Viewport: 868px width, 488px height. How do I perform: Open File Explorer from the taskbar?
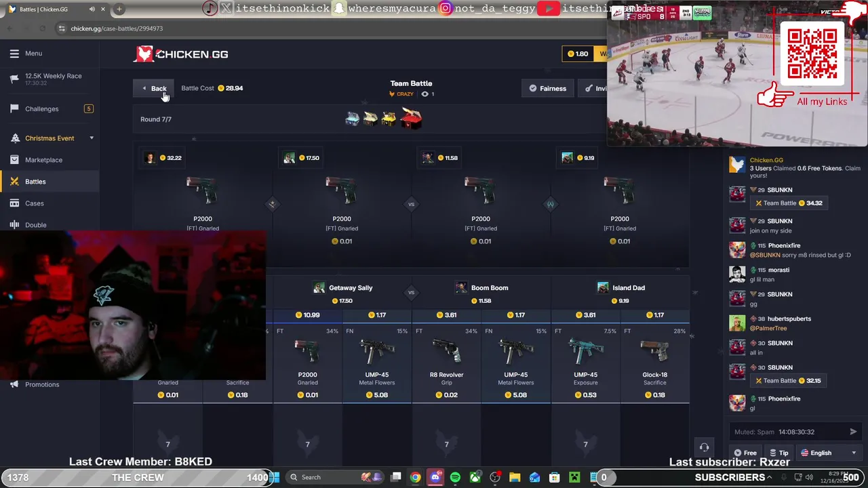[515, 477]
